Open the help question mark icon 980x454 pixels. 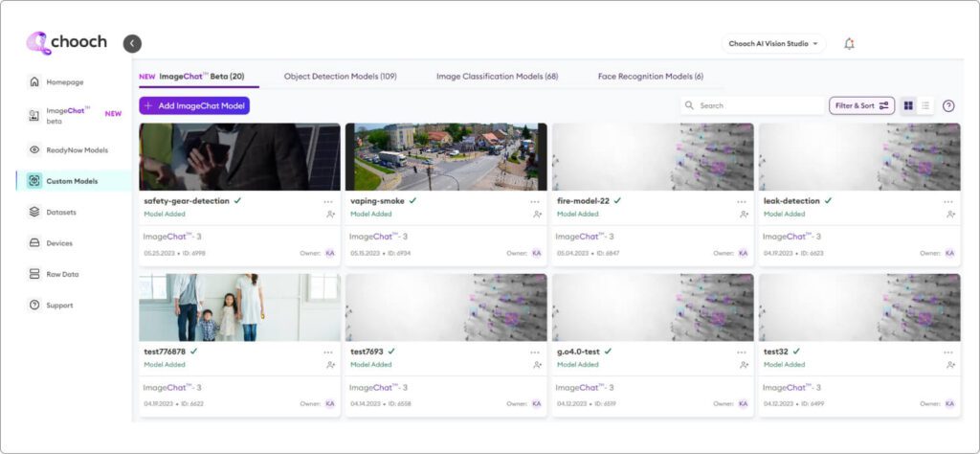(x=948, y=105)
